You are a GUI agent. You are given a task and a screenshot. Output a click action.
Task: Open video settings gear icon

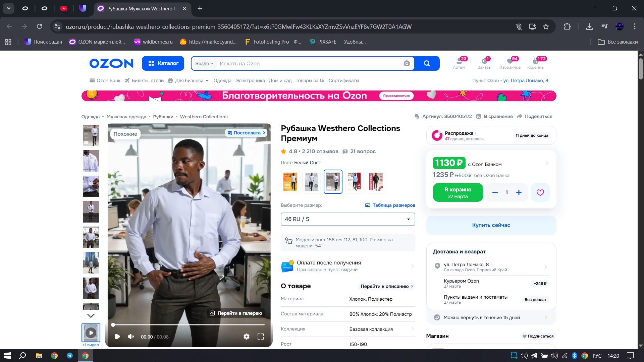pos(247,337)
